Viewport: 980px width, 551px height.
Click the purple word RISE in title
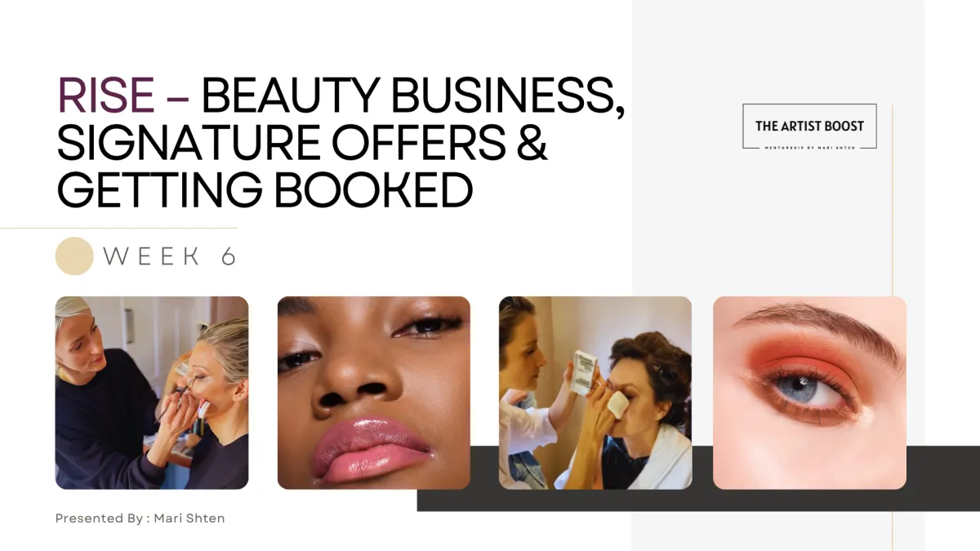coord(106,96)
